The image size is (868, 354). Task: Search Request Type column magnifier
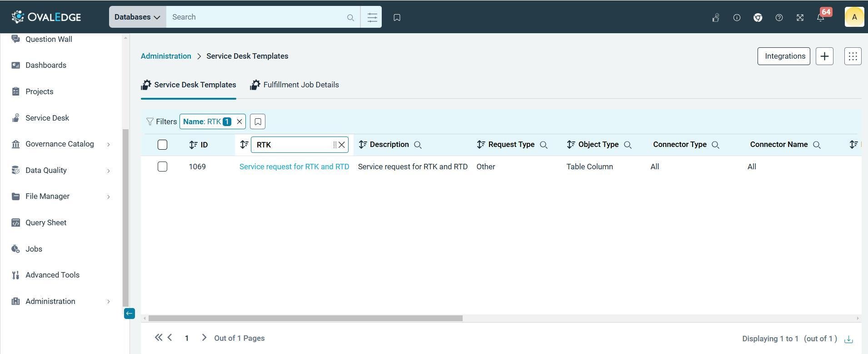tap(544, 145)
